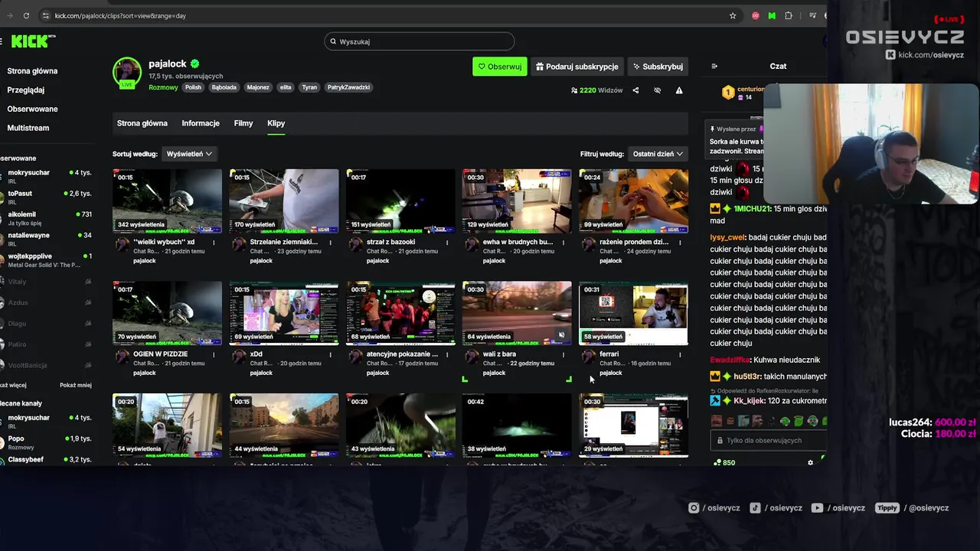Click the "Podaruj subskrypcje" button
The image size is (980, 551).
pos(577,67)
